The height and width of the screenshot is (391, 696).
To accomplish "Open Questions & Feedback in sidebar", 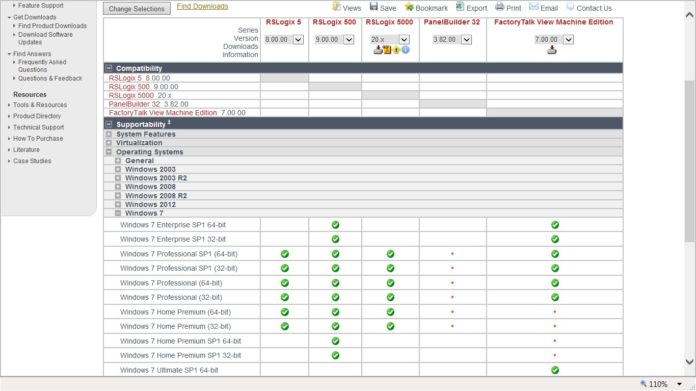I will [x=50, y=78].
